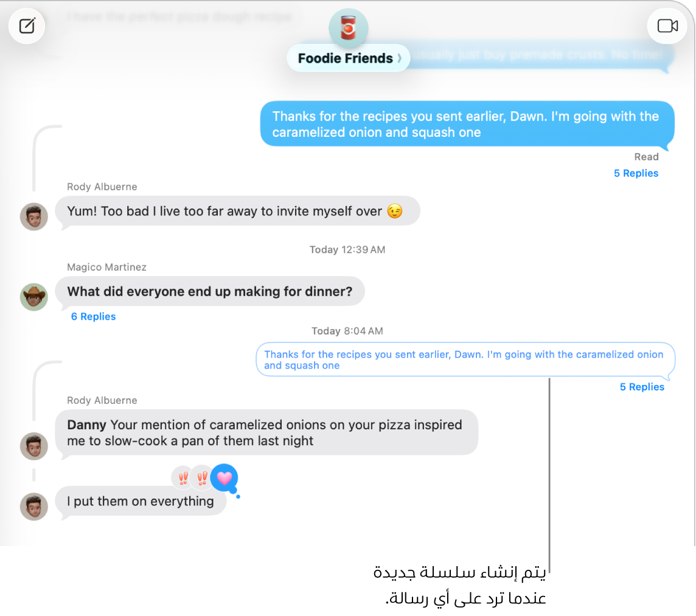Expand the 6 Replies thread
Screen dimensions: 696x616
(93, 316)
